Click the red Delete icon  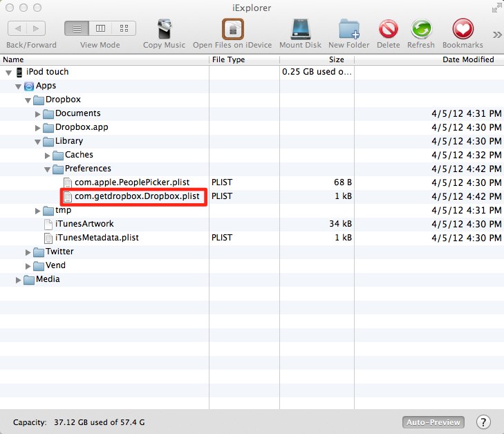389,29
